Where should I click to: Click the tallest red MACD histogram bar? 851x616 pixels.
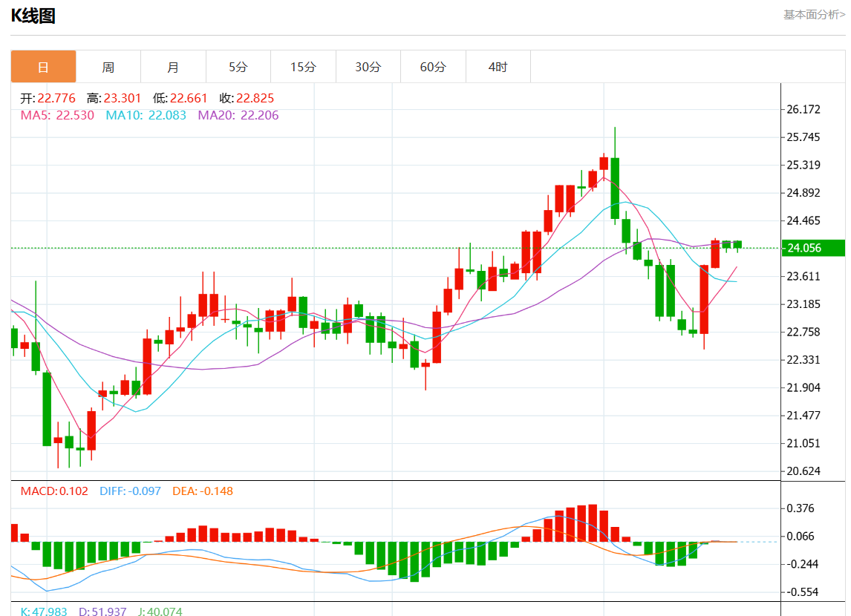click(x=593, y=523)
